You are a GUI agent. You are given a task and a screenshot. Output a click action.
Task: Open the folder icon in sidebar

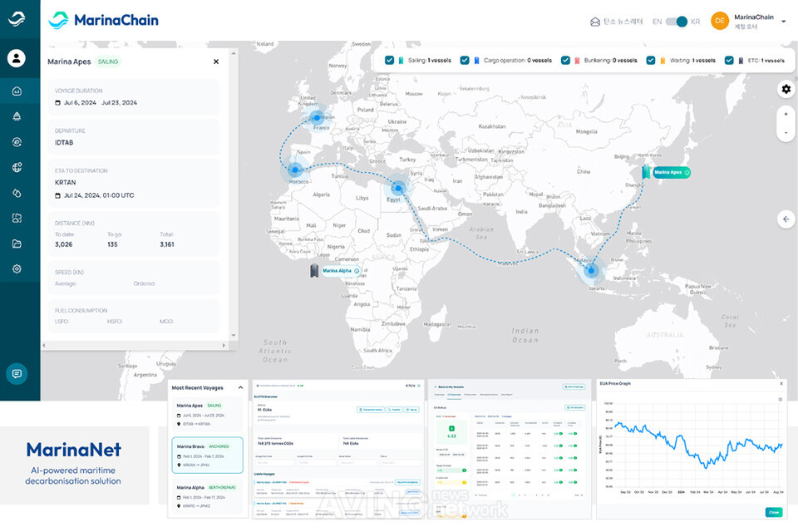coord(17,244)
